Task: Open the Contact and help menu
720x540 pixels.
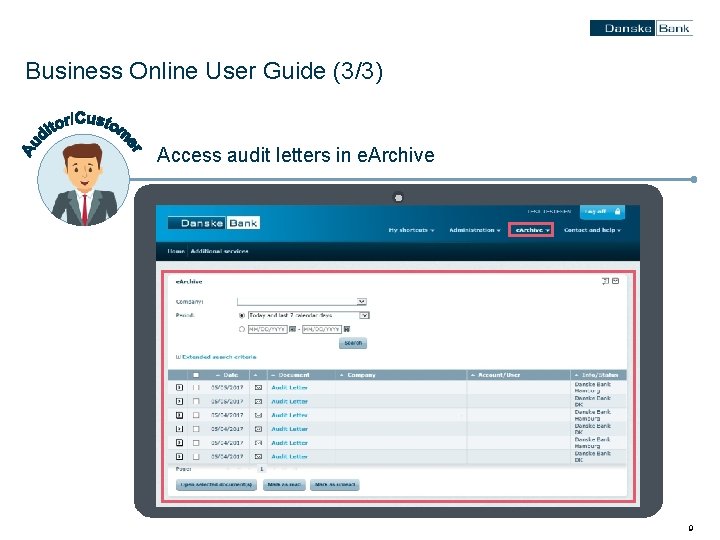Action: click(x=592, y=230)
